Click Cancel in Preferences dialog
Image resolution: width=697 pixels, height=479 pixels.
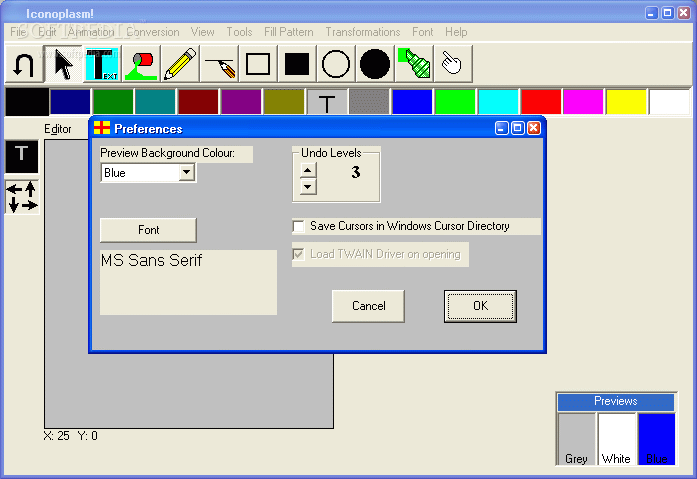pyautogui.click(x=369, y=306)
